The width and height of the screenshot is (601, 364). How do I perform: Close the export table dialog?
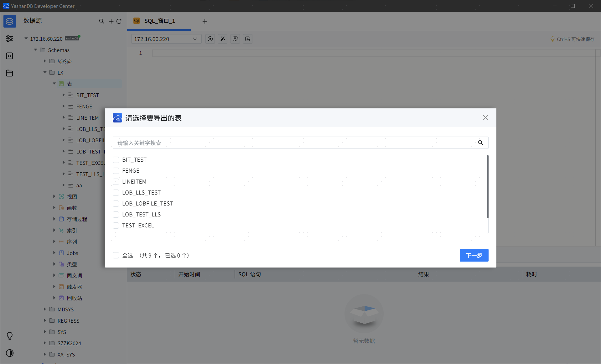[x=485, y=117]
